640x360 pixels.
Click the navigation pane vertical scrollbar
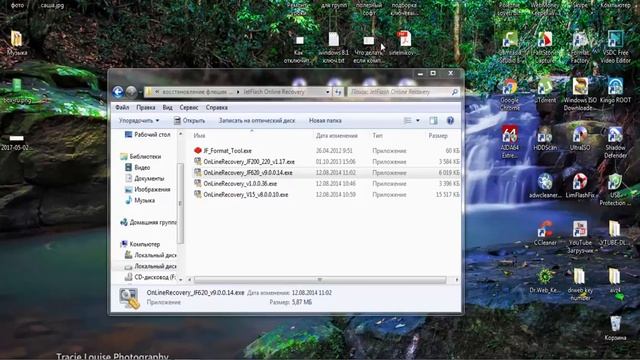[180, 203]
